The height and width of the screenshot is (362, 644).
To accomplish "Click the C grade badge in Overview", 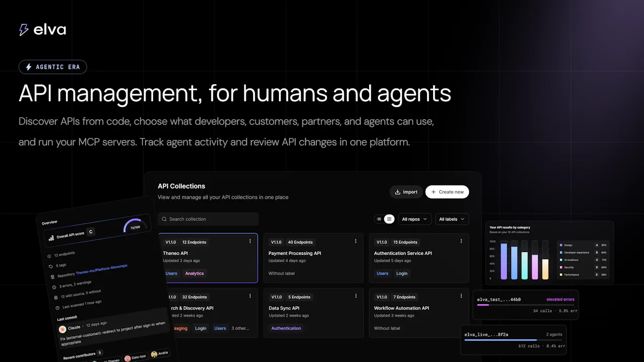I will click(91, 232).
